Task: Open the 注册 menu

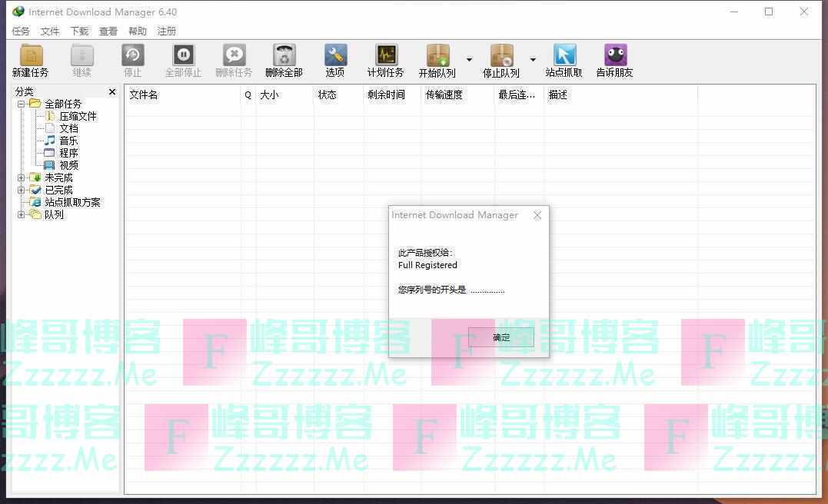Action: 167,31
